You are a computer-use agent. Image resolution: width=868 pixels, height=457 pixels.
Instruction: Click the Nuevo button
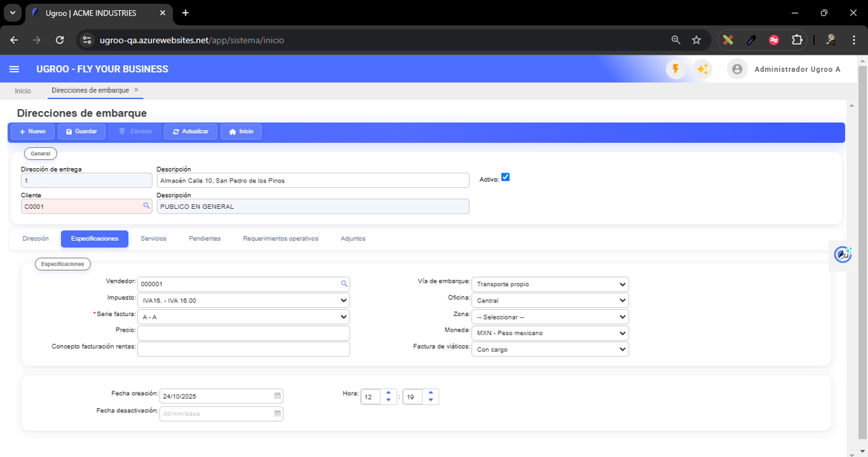click(32, 132)
